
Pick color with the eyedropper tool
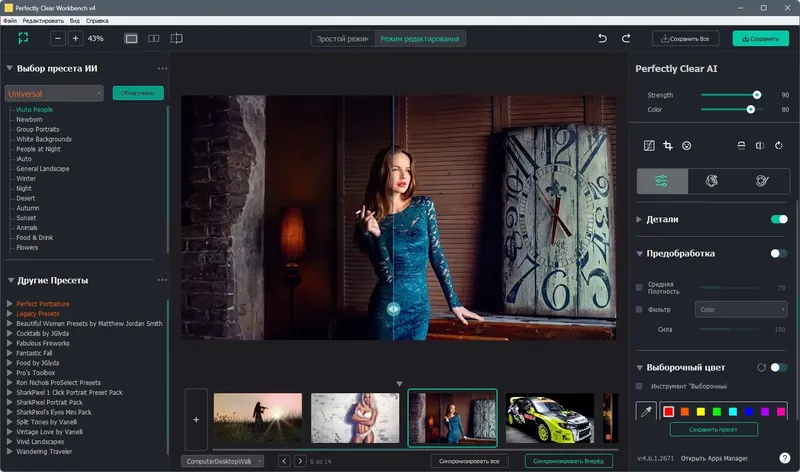(x=647, y=411)
